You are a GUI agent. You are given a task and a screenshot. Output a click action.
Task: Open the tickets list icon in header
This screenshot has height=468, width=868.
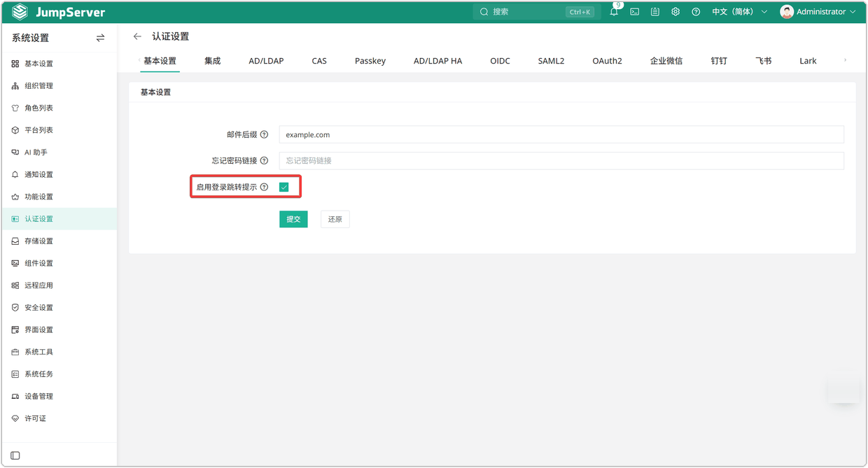pos(655,12)
